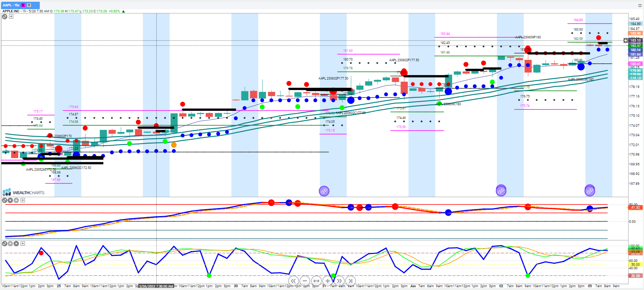Click the plus icon in the bottom stochastic pane
Viewport: 644px width, 290px height.
pyautogui.click(x=23, y=244)
